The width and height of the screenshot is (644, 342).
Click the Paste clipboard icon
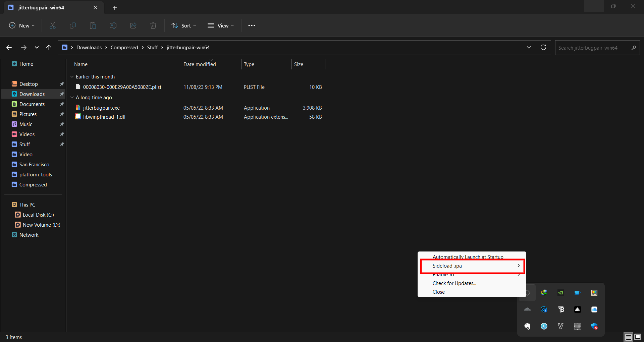pyautogui.click(x=93, y=25)
